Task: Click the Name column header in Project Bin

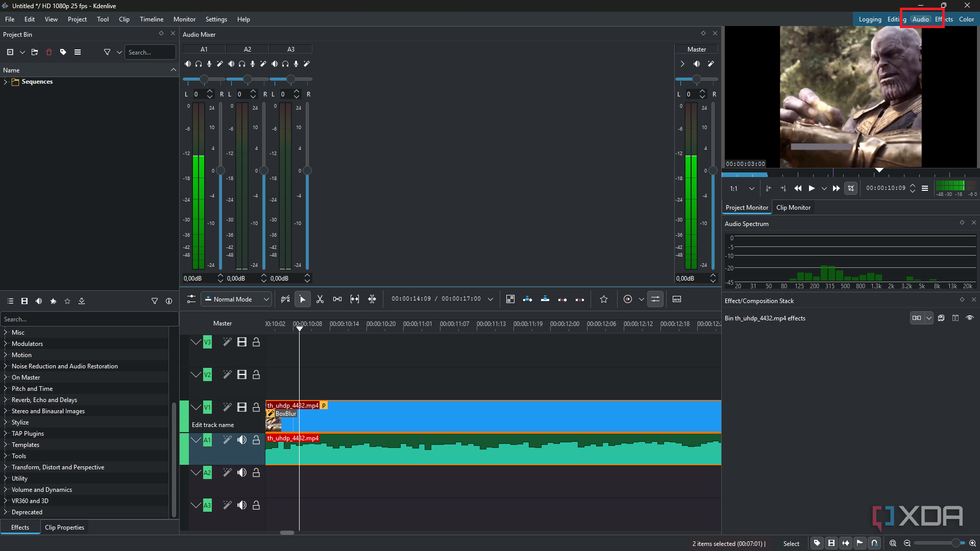Action: (x=89, y=70)
